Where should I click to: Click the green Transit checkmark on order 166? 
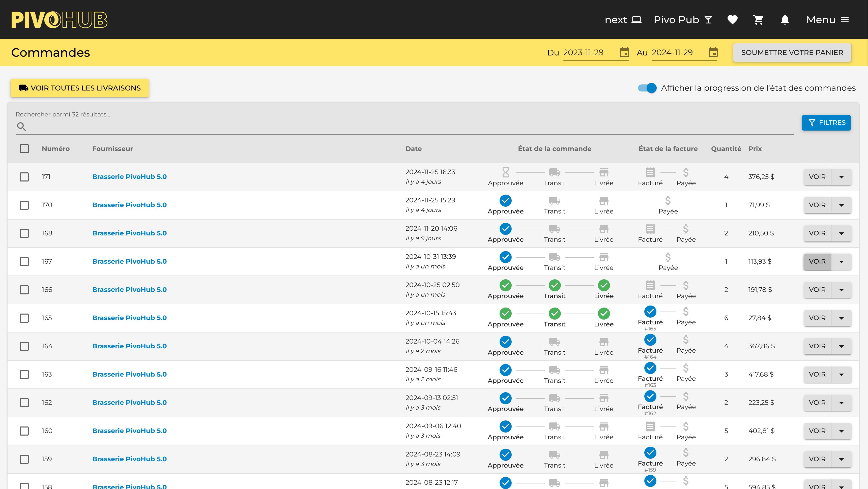point(555,285)
